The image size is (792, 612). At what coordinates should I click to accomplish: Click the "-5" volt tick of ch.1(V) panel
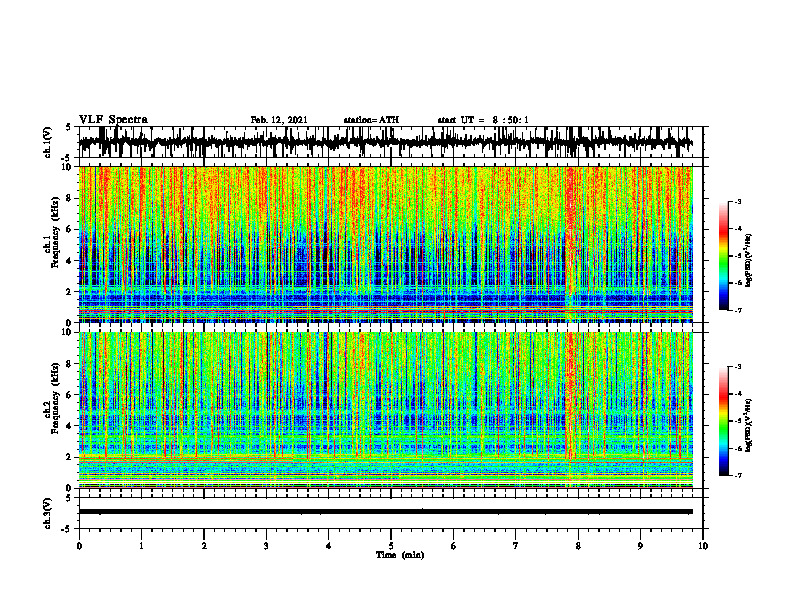coord(67,158)
